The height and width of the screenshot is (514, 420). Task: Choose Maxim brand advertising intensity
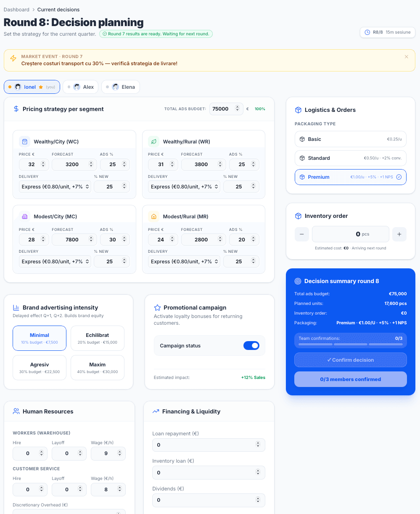tap(98, 368)
